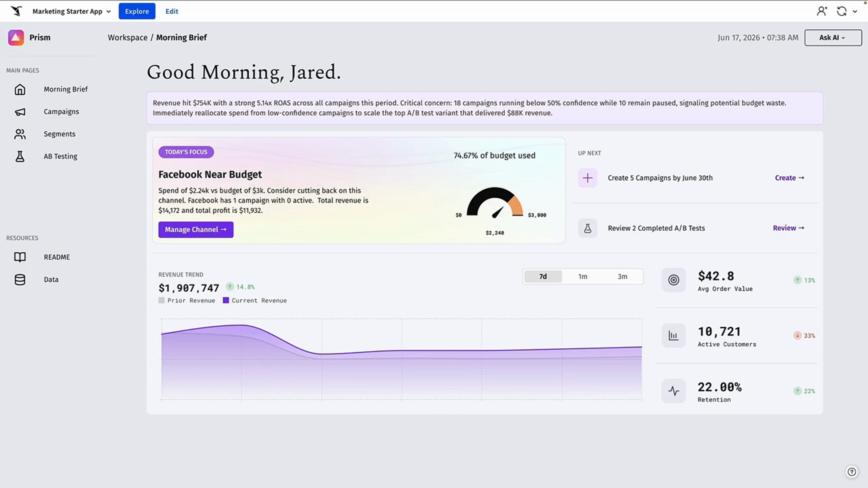Click the Today's Focus badge
The image size is (868, 488).
(x=186, y=152)
